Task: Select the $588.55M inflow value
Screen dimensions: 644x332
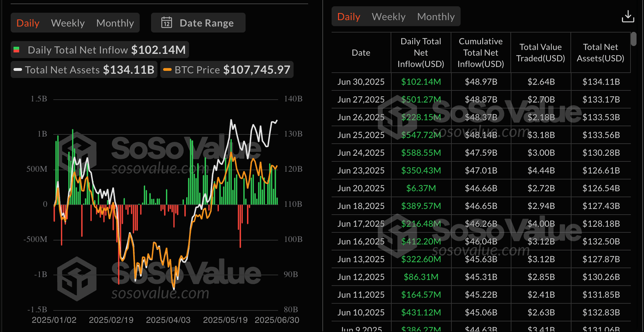Action: click(421, 153)
